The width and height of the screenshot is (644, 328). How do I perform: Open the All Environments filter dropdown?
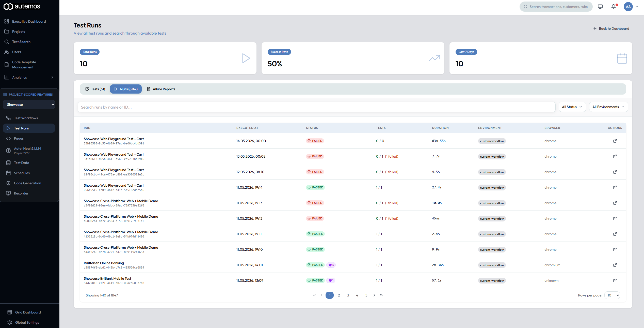608,107
